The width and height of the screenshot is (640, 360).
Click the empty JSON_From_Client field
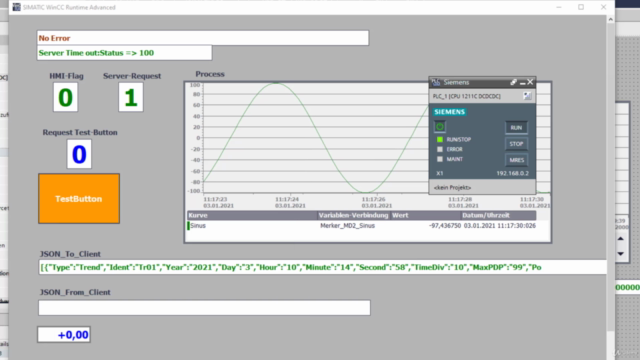click(x=204, y=308)
